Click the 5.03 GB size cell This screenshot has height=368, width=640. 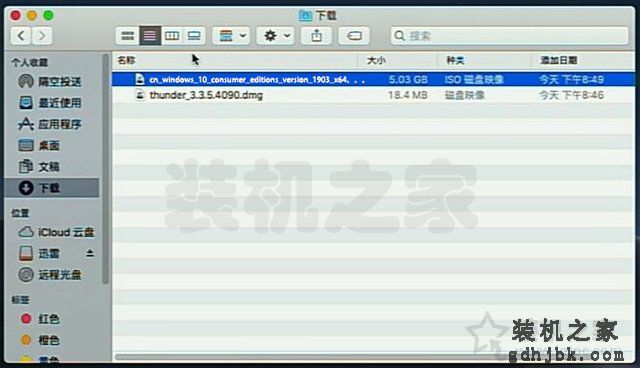click(x=408, y=79)
